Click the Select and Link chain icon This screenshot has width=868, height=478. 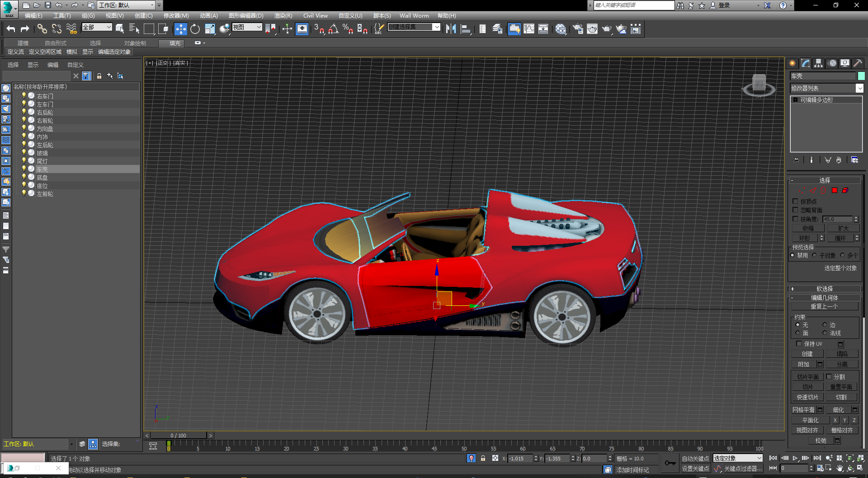[42, 29]
